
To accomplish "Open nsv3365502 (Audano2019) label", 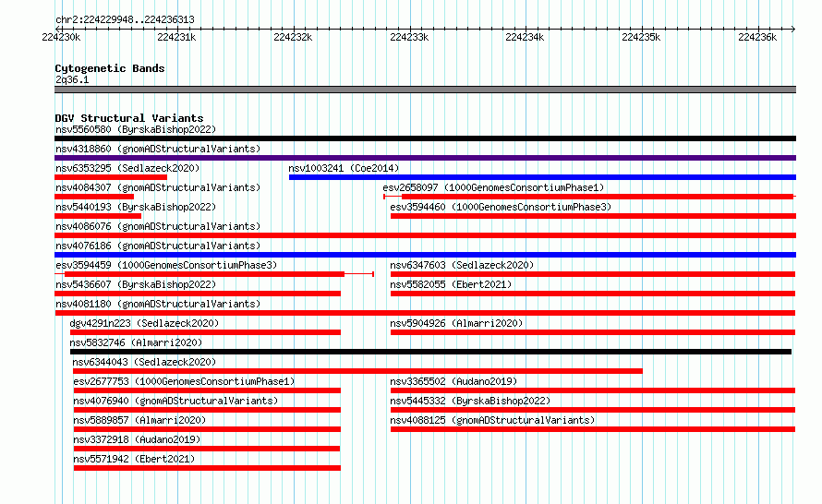I will pos(453,381).
